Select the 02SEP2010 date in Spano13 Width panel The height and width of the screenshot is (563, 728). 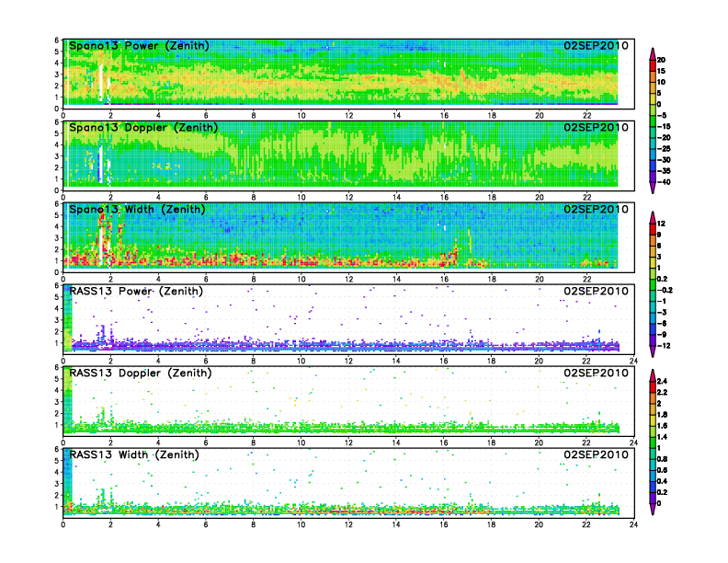pyautogui.click(x=596, y=209)
